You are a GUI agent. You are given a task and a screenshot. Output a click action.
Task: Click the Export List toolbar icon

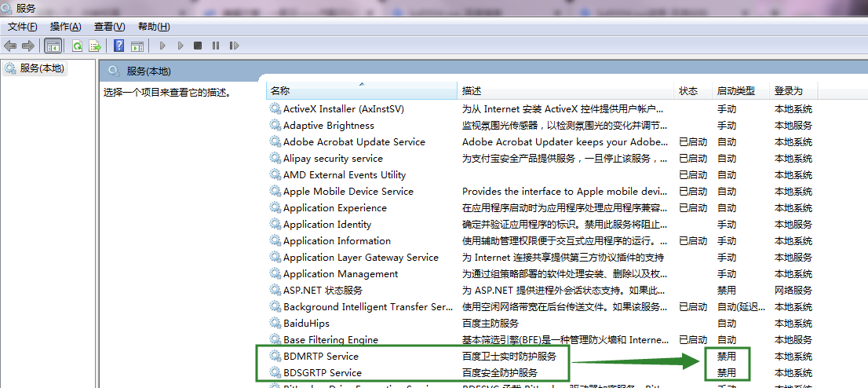pos(95,46)
